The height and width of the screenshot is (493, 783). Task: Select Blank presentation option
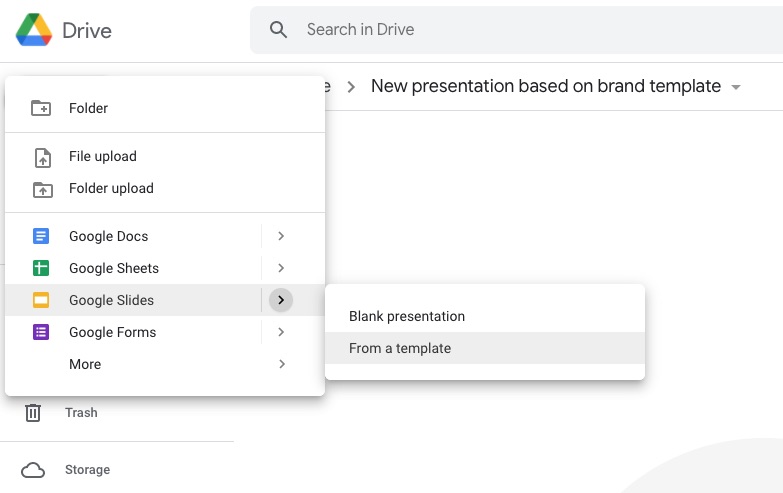pos(485,316)
